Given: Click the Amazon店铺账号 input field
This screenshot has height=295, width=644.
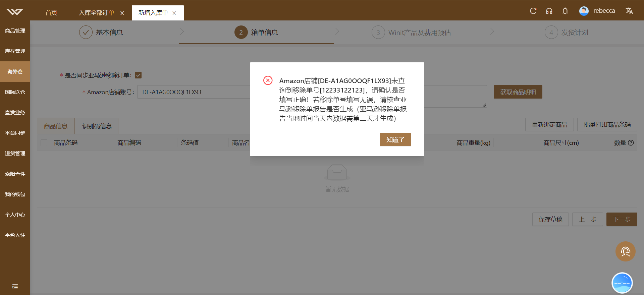Looking at the screenshot, I should 194,92.
